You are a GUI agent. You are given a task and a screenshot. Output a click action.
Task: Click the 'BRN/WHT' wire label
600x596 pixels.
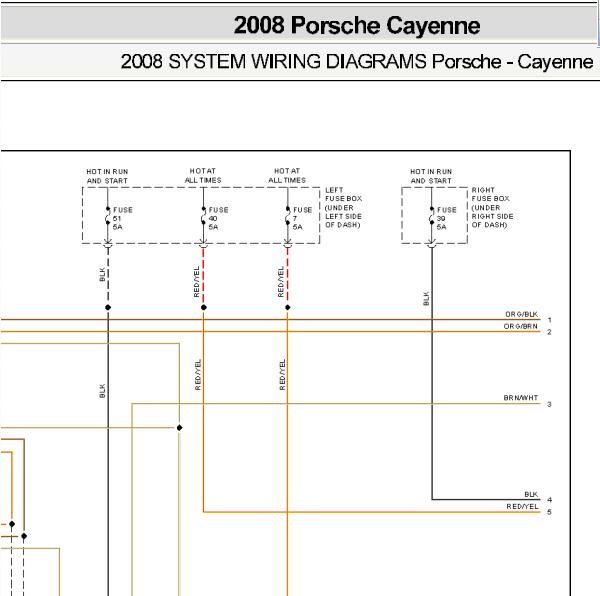[520, 398]
